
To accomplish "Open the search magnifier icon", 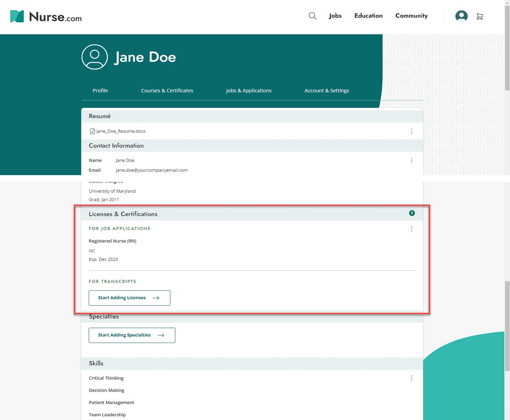I will (x=312, y=16).
